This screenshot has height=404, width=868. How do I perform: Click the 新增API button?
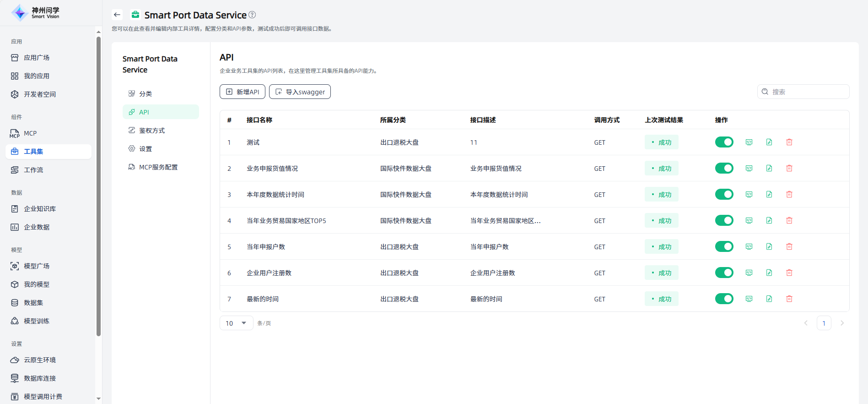point(243,92)
